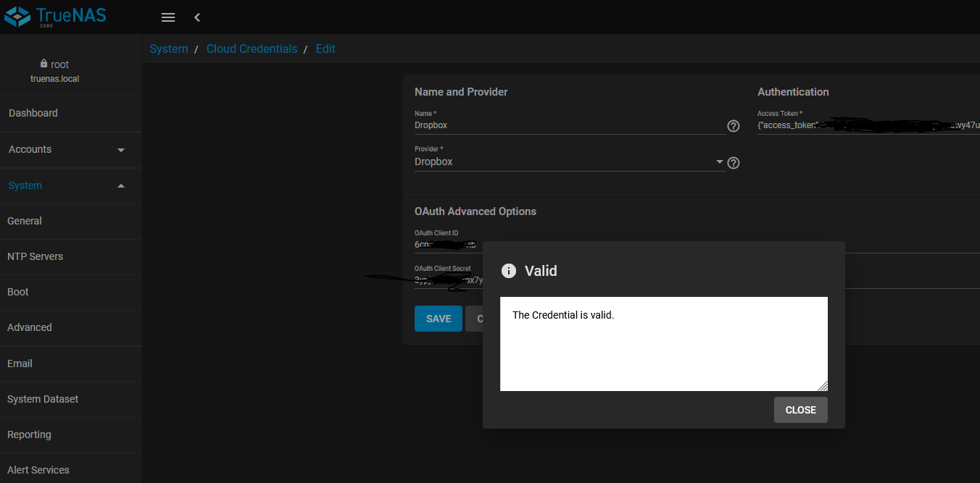Click the Name input field
Viewport: 980px width, 483px height.
[570, 126]
